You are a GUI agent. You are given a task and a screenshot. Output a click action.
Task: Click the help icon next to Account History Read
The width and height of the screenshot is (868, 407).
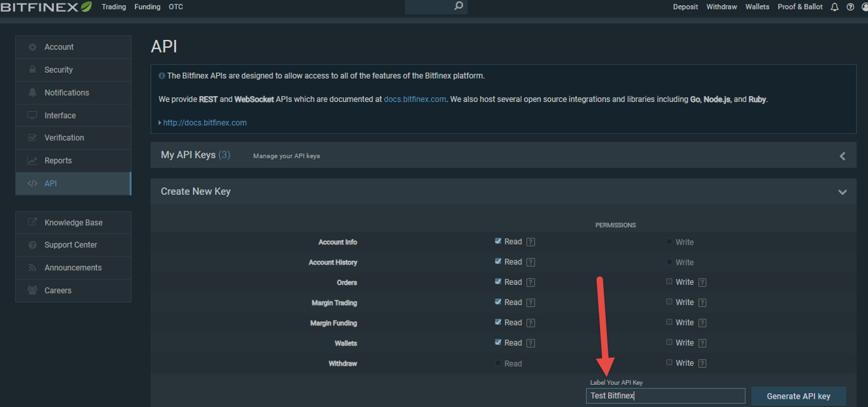click(531, 262)
